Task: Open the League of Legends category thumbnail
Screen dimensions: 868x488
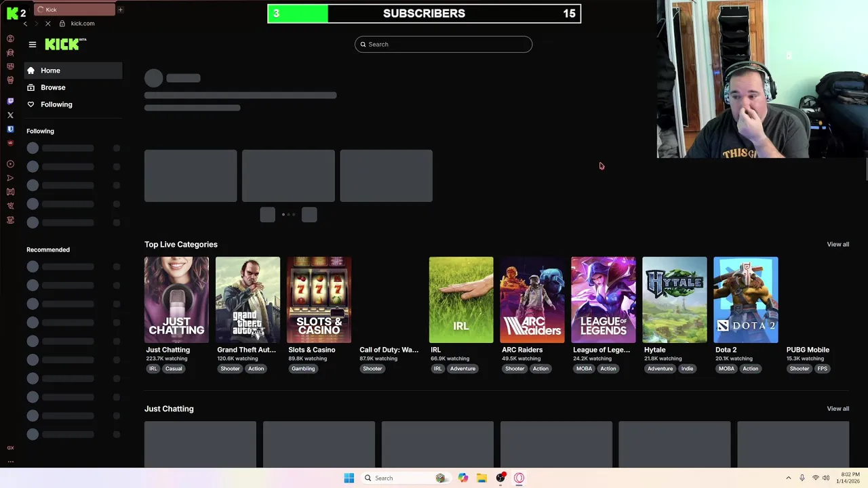Action: (604, 300)
